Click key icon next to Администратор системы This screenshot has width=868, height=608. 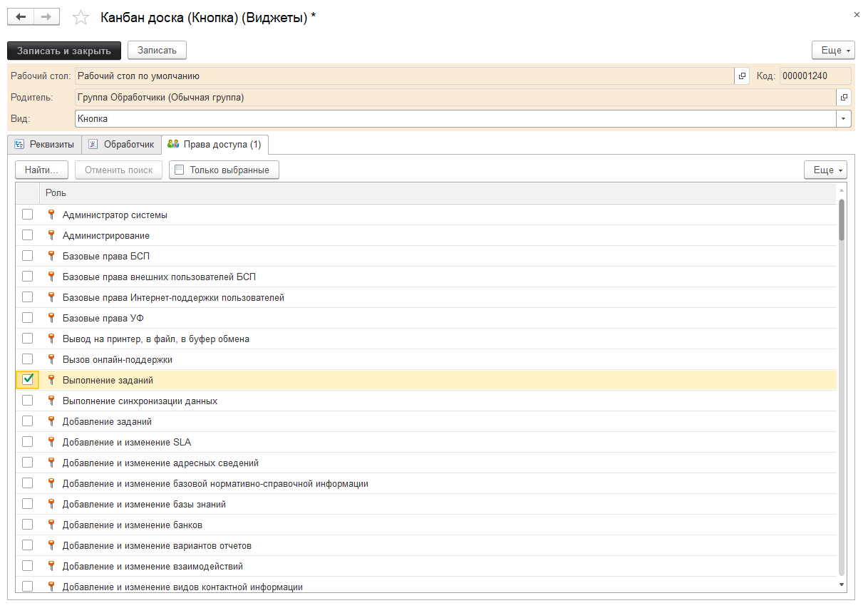click(x=51, y=215)
